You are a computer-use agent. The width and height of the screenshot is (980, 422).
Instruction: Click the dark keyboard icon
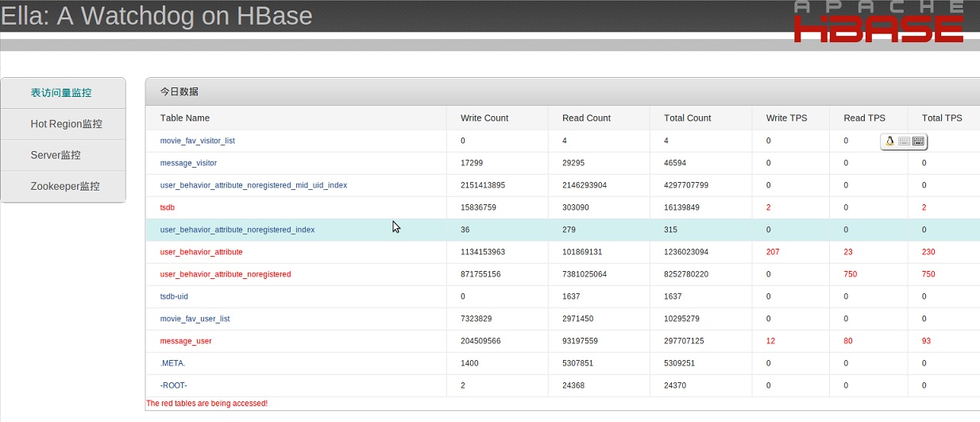pos(918,141)
